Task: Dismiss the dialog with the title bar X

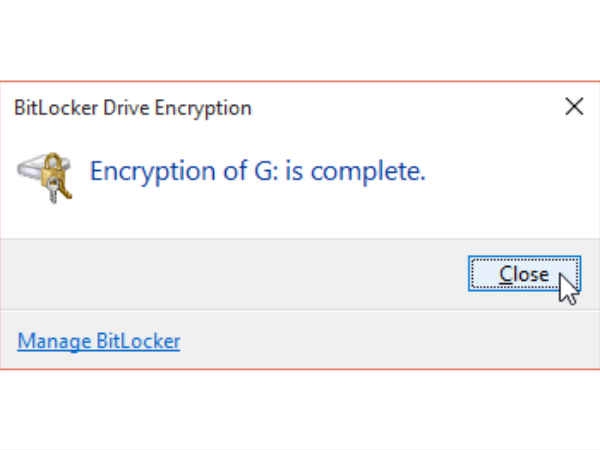Action: point(574,106)
